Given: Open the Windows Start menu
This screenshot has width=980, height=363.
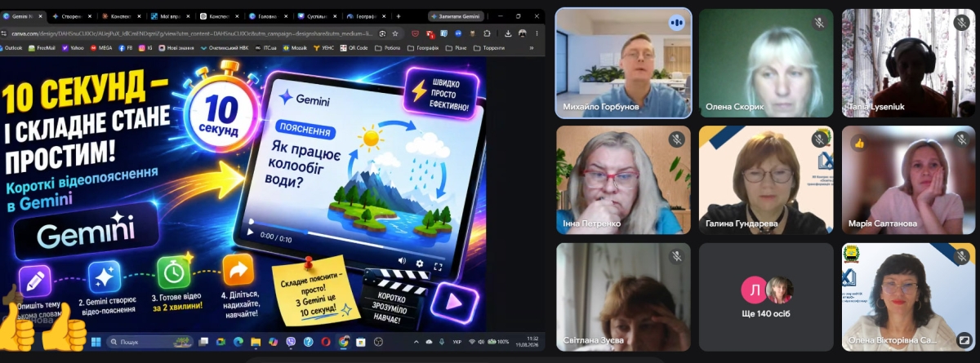Looking at the screenshot, I should tap(96, 343).
